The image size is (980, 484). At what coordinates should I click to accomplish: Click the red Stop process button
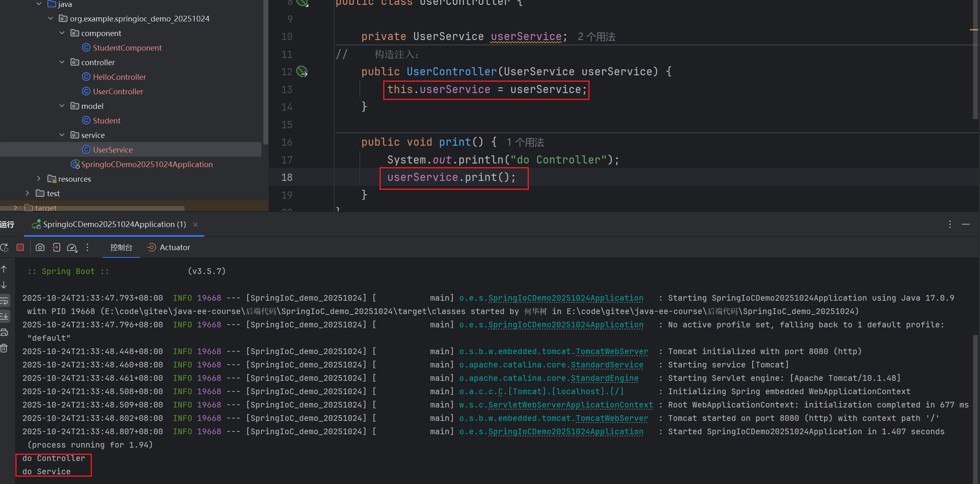[x=20, y=247]
